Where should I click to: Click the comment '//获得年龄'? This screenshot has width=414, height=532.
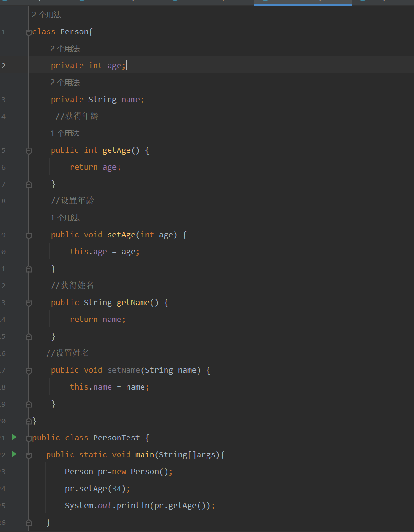click(x=77, y=116)
